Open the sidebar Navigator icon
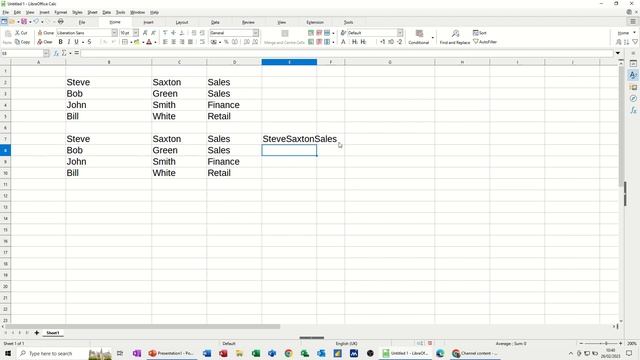 [633, 98]
